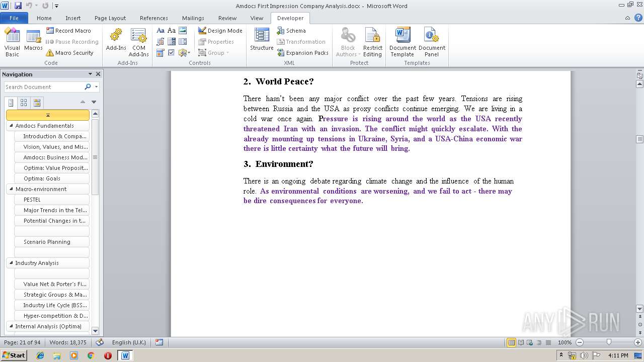Toggle Design Mode

click(220, 31)
